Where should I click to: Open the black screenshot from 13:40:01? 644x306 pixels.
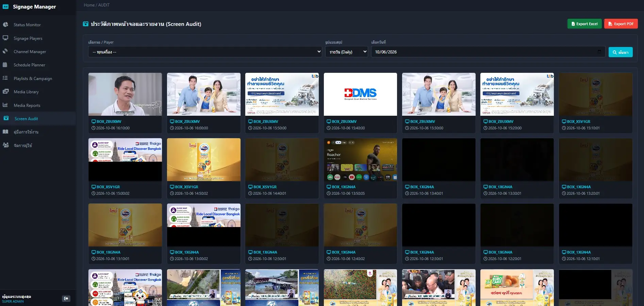[439, 160]
